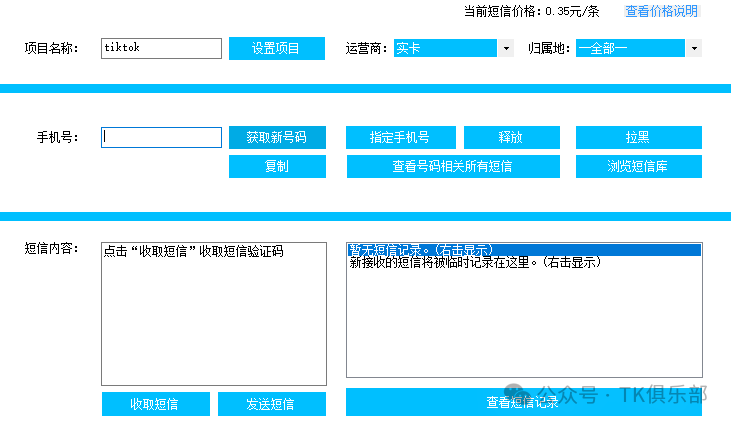This screenshot has height=424, width=731.
Task: Click the 设置项目 button
Action: [x=276, y=48]
